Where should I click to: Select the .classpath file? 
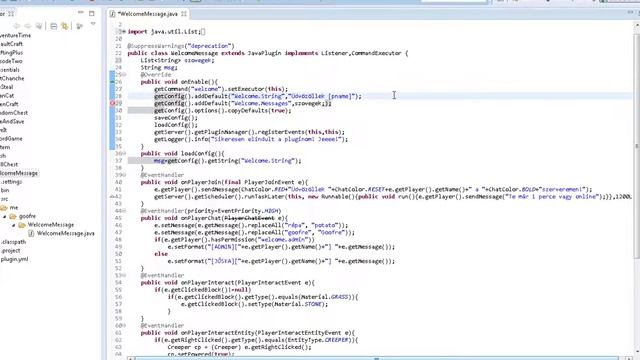[x=13, y=242]
